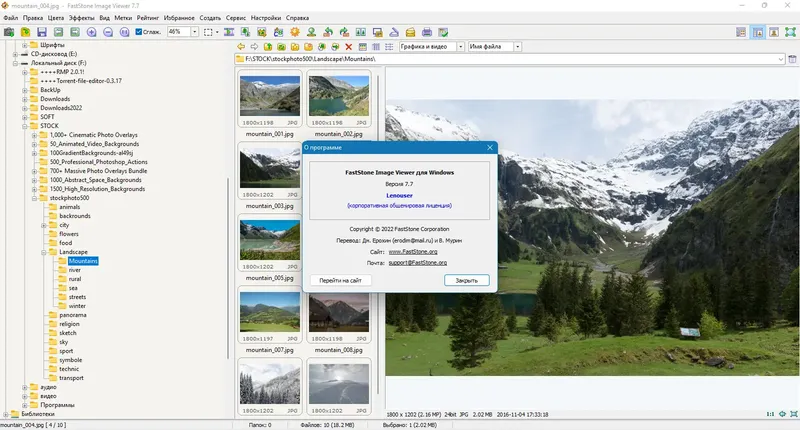Image resolution: width=800 pixels, height=430 pixels.
Task: Open the Сервис menu
Action: [236, 18]
